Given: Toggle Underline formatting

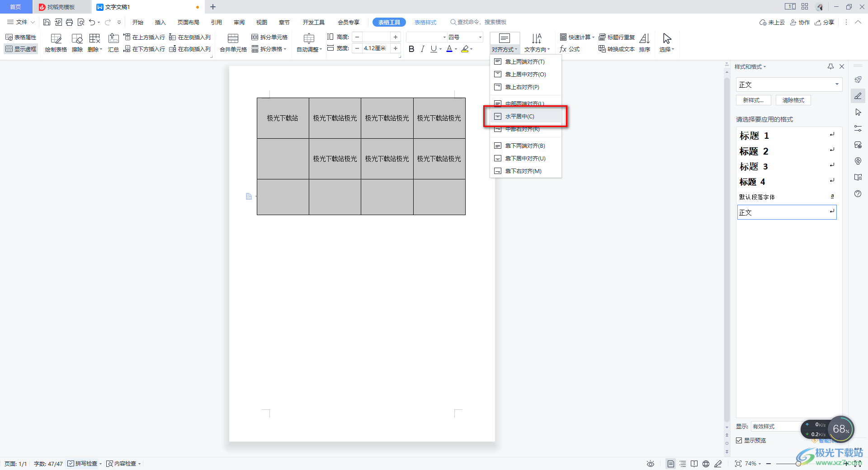Looking at the screenshot, I should 434,49.
